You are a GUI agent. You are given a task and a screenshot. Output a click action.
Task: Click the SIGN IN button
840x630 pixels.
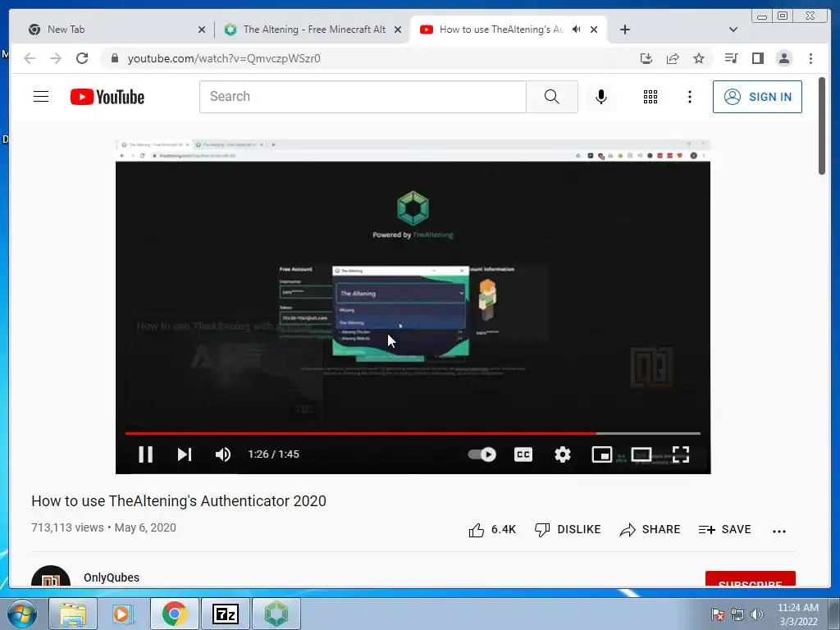(757, 97)
